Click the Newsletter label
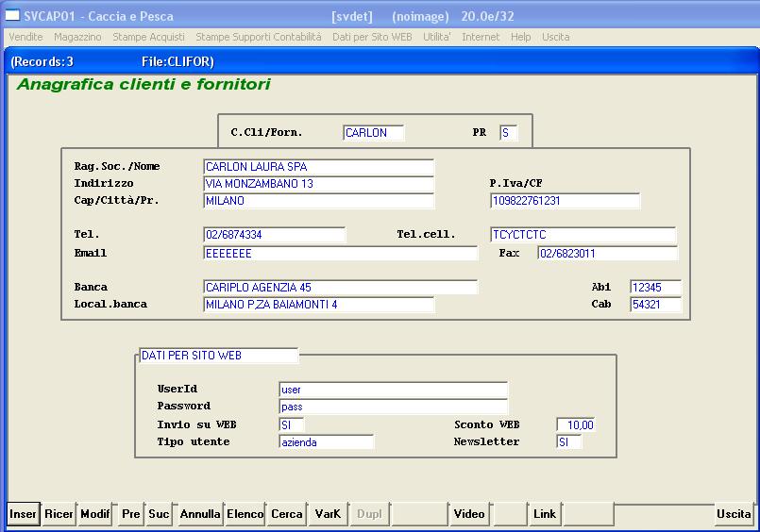This screenshot has height=532, width=760. 486,441
